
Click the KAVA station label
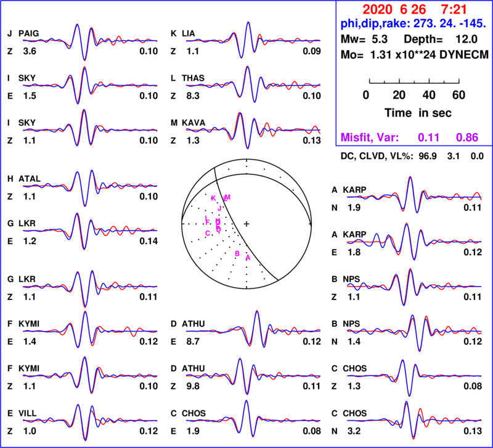pos(194,123)
